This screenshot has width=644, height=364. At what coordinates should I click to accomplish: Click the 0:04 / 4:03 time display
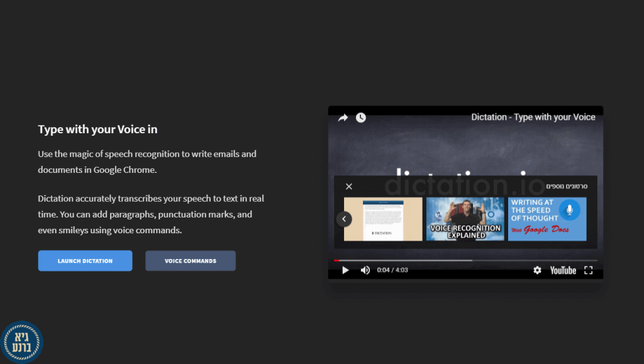(x=392, y=270)
